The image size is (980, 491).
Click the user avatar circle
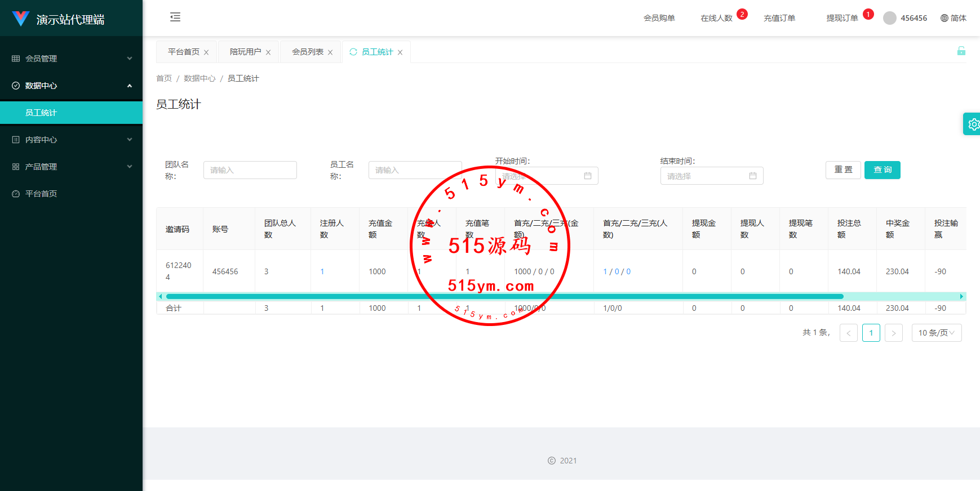coord(890,18)
